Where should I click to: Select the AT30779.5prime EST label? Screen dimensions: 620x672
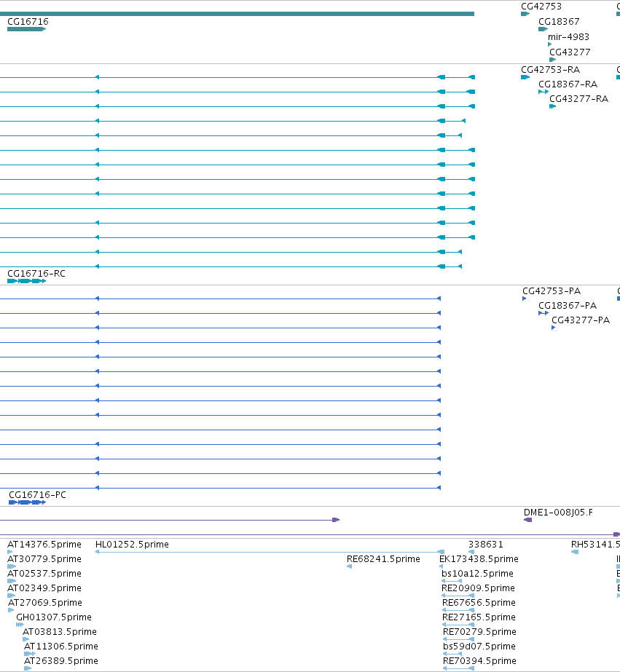point(44,559)
